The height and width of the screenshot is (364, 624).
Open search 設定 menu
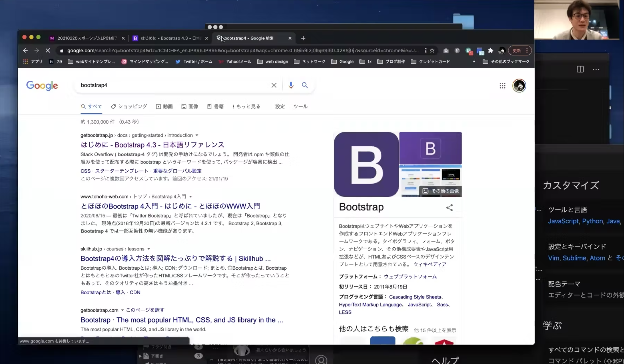tap(280, 107)
